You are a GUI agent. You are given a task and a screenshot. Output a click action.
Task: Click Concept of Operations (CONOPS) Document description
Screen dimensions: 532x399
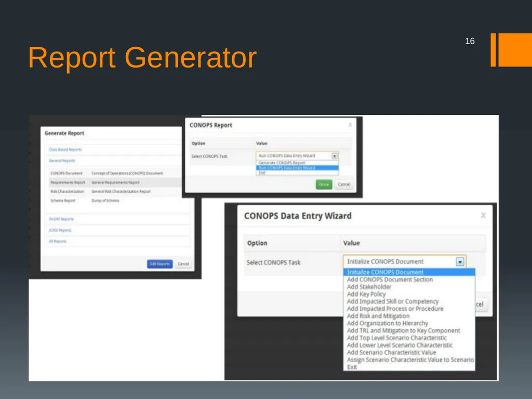[x=127, y=174]
